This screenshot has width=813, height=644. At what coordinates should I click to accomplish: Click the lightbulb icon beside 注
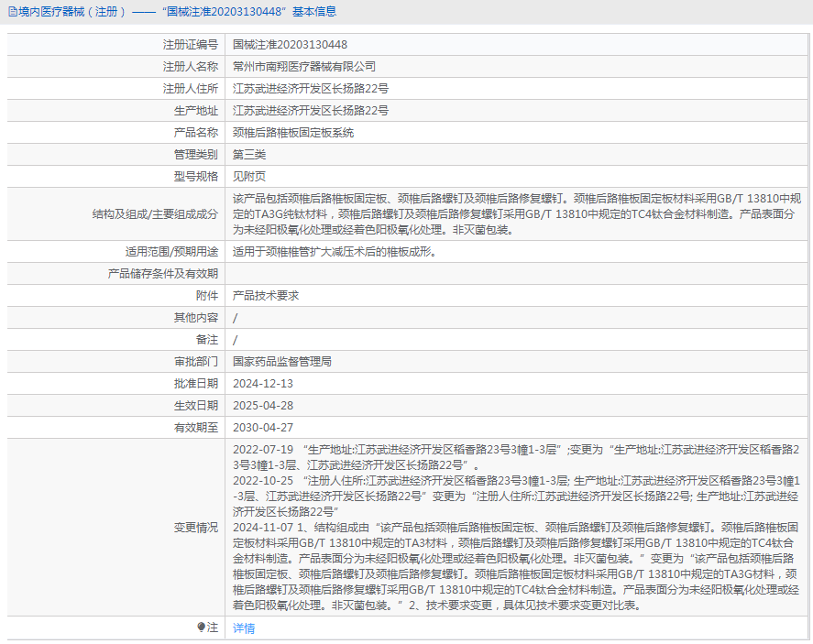click(x=201, y=628)
